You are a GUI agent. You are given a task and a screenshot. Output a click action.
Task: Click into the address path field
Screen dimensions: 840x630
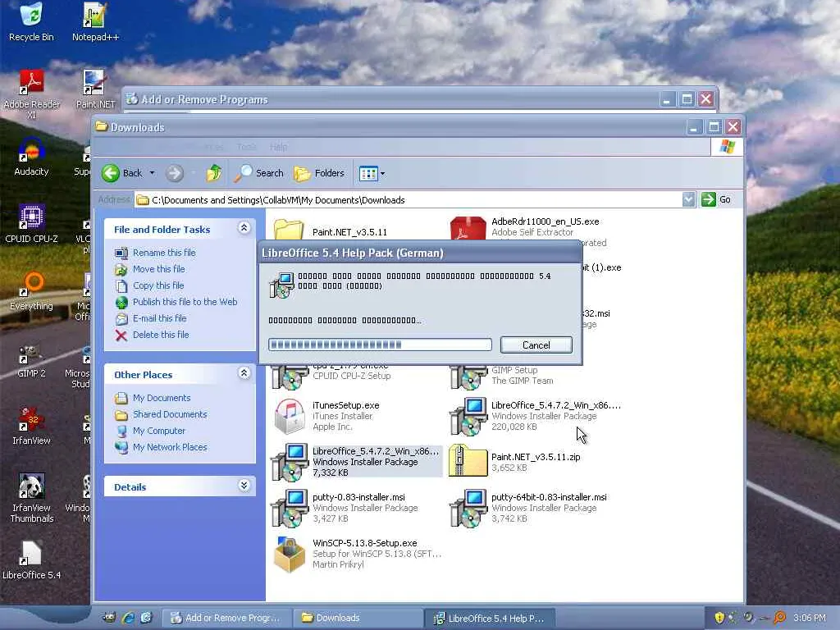409,200
